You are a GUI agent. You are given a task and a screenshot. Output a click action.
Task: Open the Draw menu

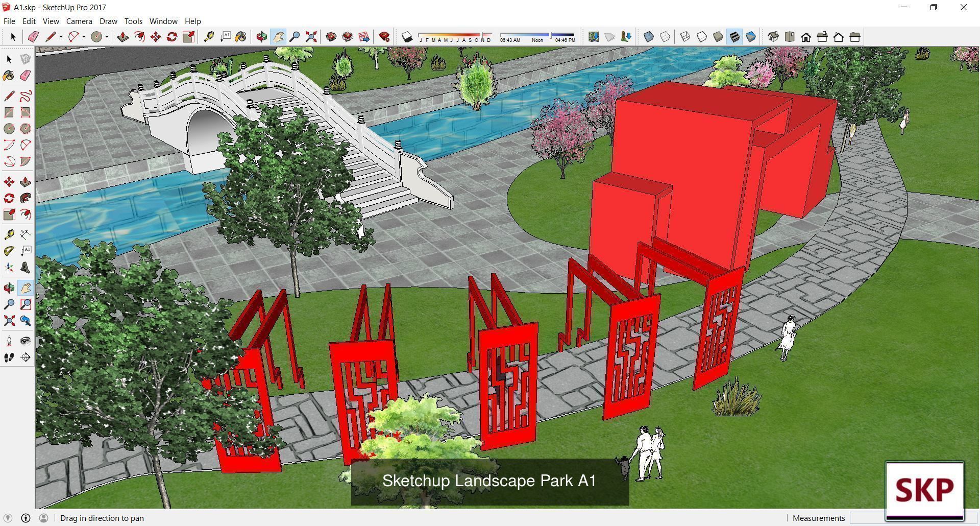pyautogui.click(x=108, y=21)
